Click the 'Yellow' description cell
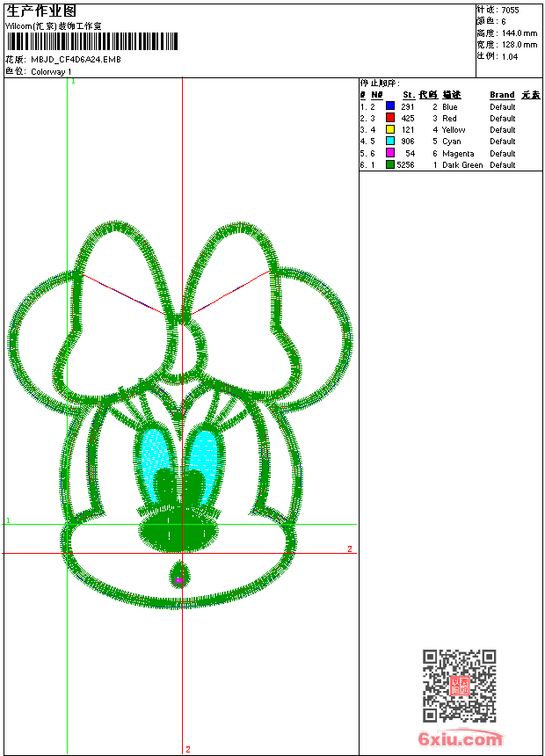This screenshot has width=545, height=756. [454, 130]
